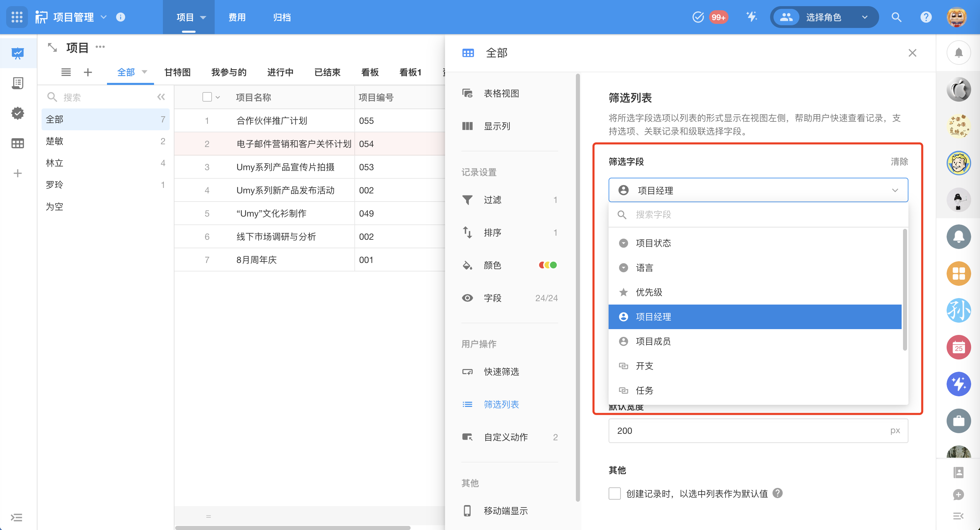Open the help question mark icon
This screenshot has width=980, height=530.
point(925,17)
